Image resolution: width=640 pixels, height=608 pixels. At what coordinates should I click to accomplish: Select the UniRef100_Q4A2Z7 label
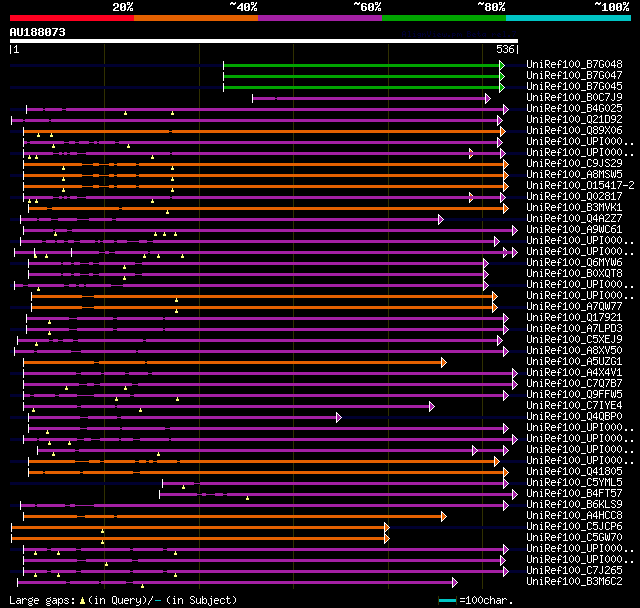tap(574, 219)
